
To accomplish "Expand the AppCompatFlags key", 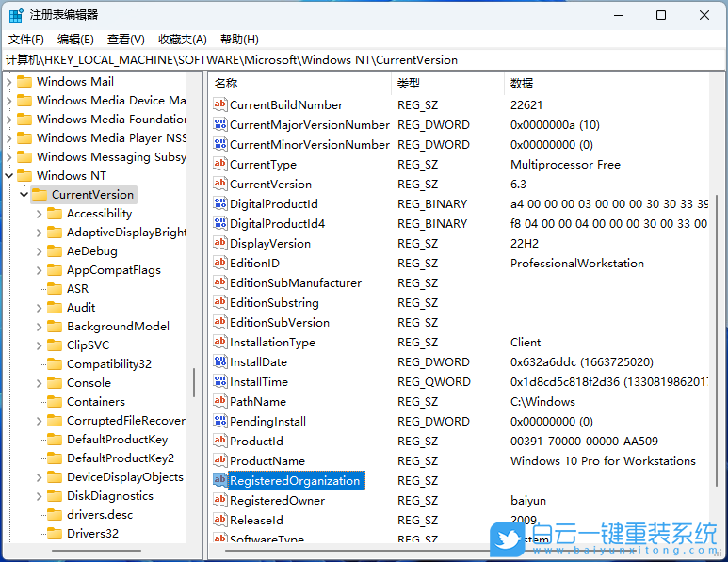I will point(39,270).
